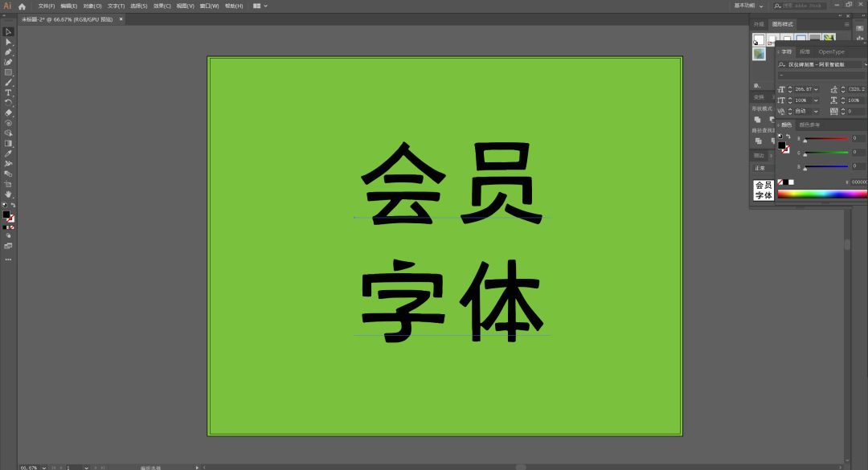Switch to the 外观 panel tab

coord(759,24)
